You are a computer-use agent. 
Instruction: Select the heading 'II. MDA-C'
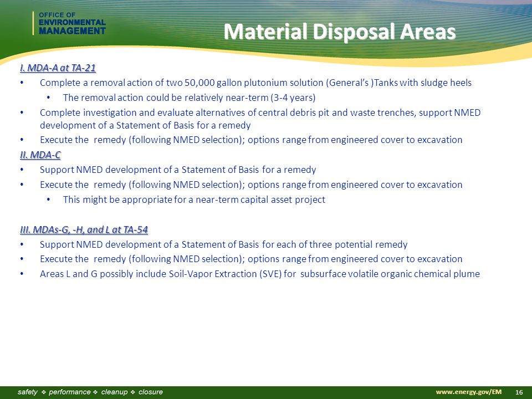click(x=40, y=155)
